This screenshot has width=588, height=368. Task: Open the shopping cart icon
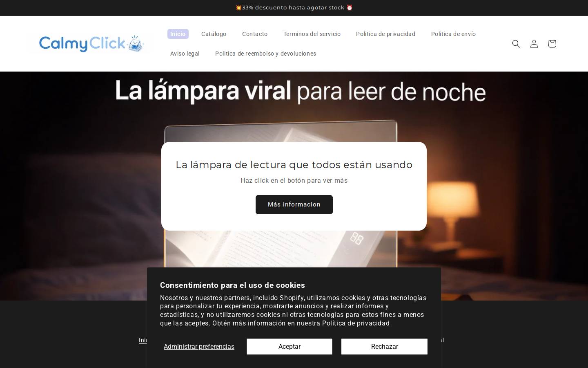(x=552, y=44)
